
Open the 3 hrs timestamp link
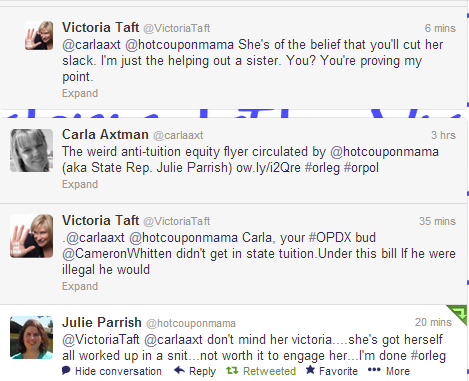(443, 135)
